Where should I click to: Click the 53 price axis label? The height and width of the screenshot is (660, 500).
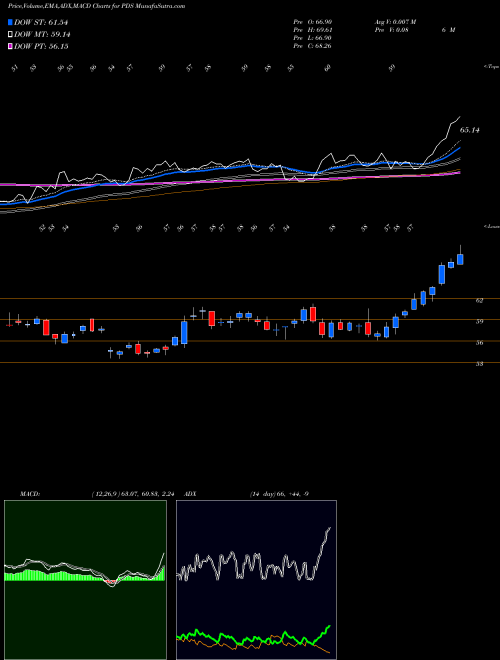(x=479, y=364)
